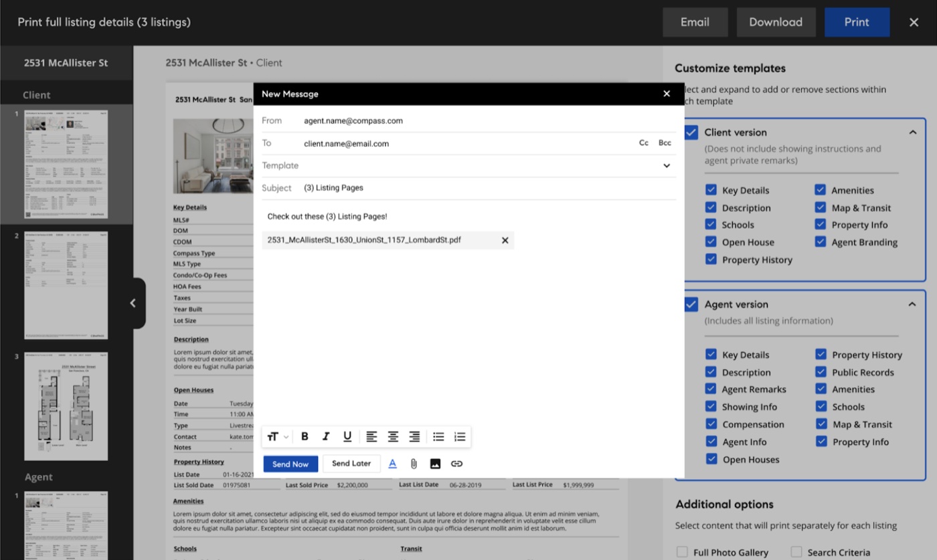
Task: Insert a numbered list
Action: coord(460,437)
